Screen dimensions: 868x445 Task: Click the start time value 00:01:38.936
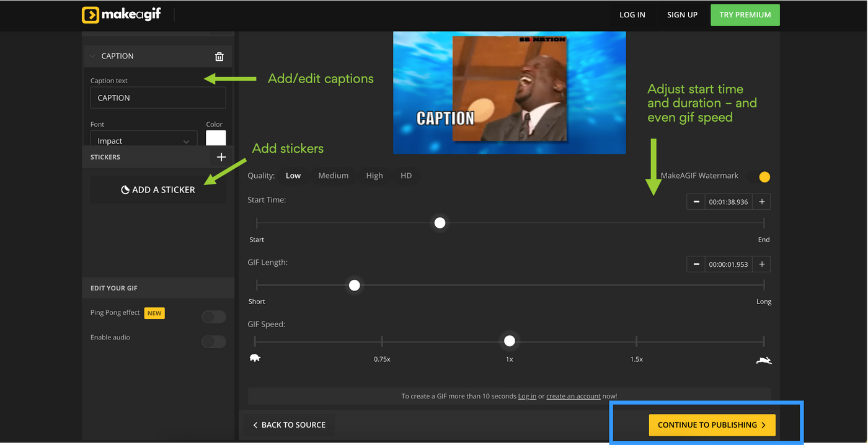pos(728,202)
